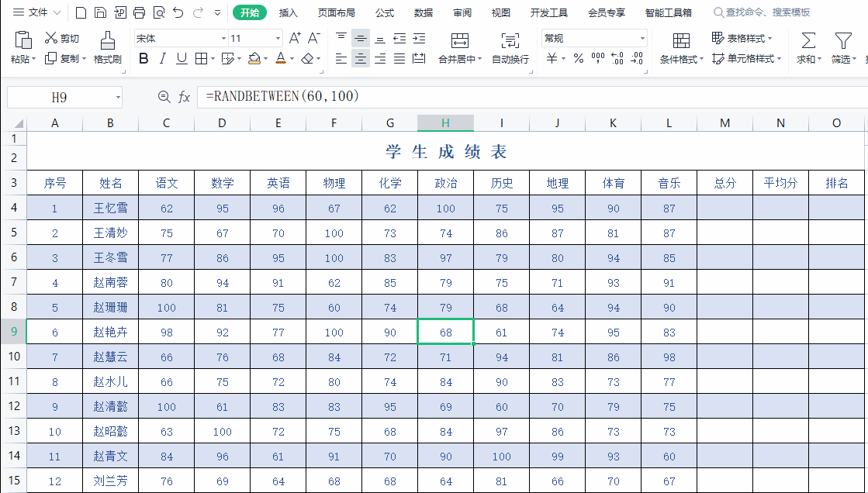Switch to the 数据 tab
868x493 pixels.
point(424,12)
